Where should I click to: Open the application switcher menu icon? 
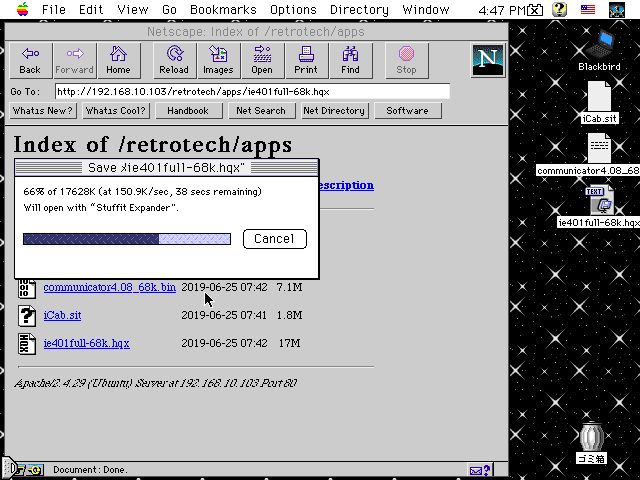617,9
